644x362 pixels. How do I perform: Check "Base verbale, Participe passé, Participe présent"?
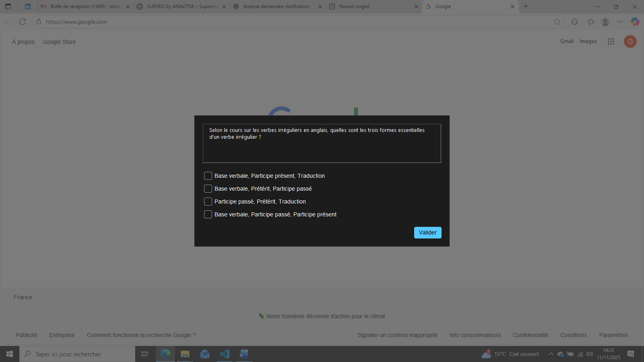208,214
